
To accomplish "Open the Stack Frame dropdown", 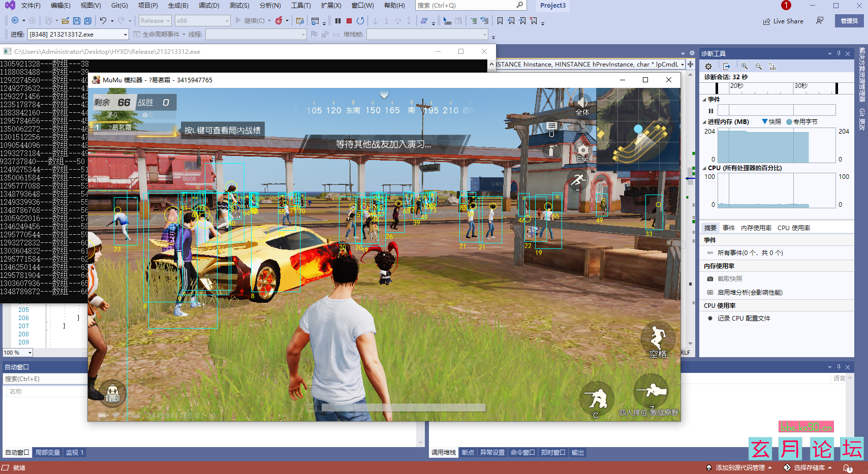I will click(427, 35).
